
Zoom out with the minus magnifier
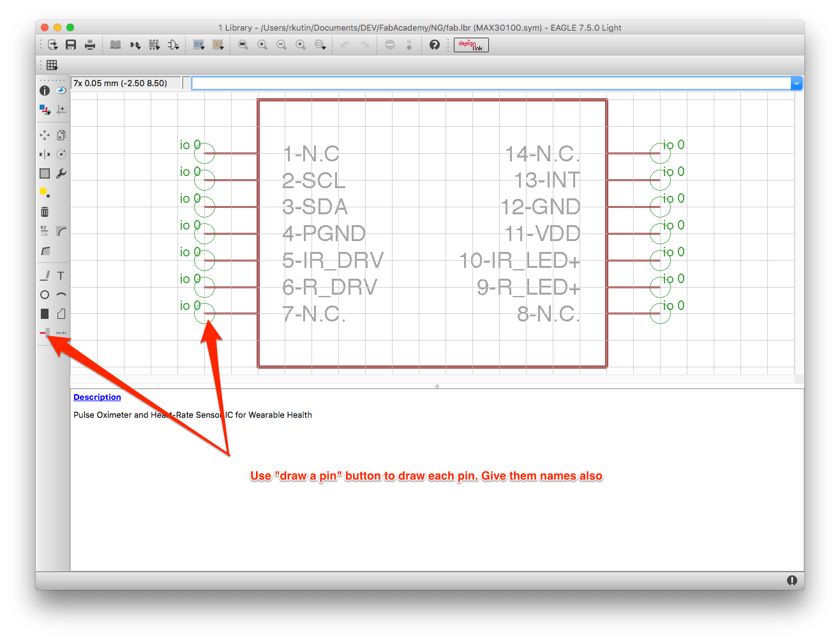[281, 45]
